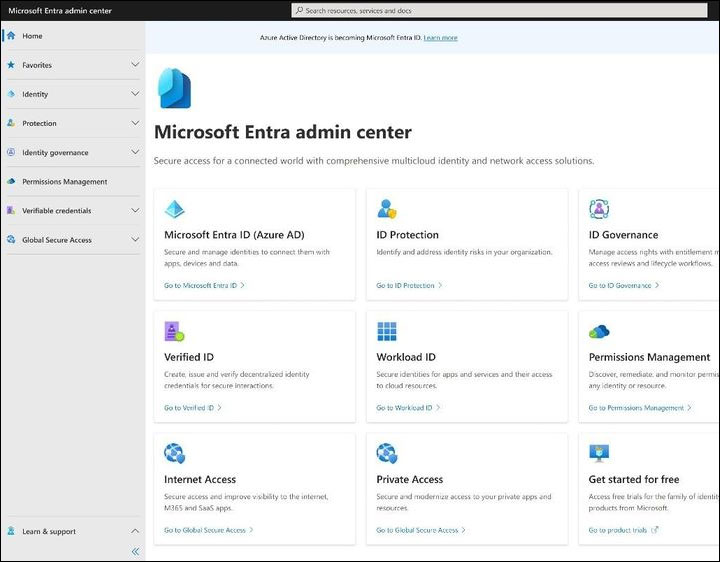
Task: Click the Verified ID card icon
Action: [174, 332]
